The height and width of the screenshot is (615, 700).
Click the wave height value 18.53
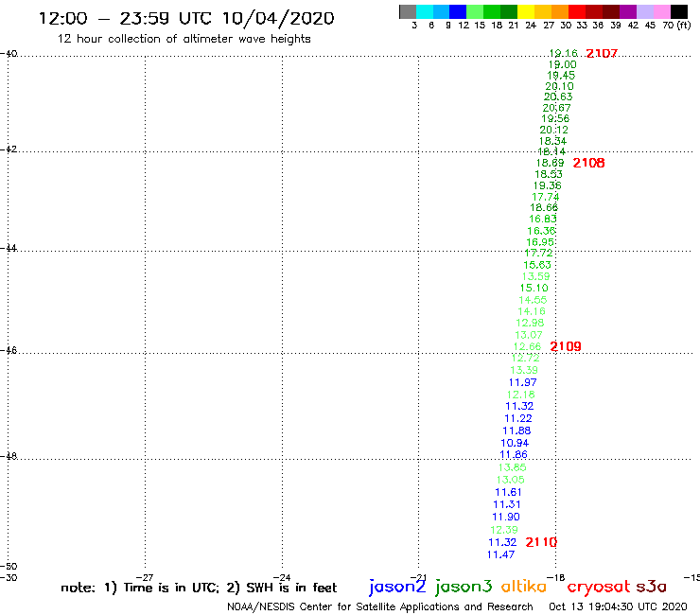coord(549,174)
